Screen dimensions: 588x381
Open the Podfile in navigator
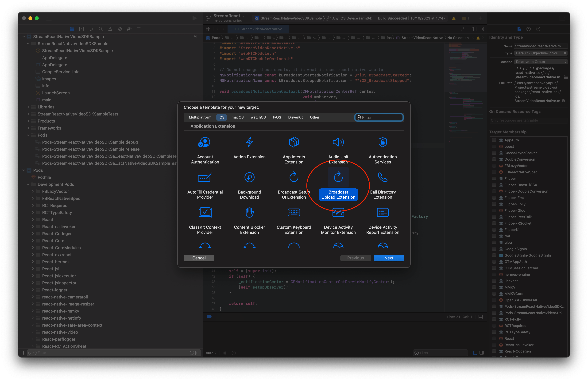(x=44, y=178)
